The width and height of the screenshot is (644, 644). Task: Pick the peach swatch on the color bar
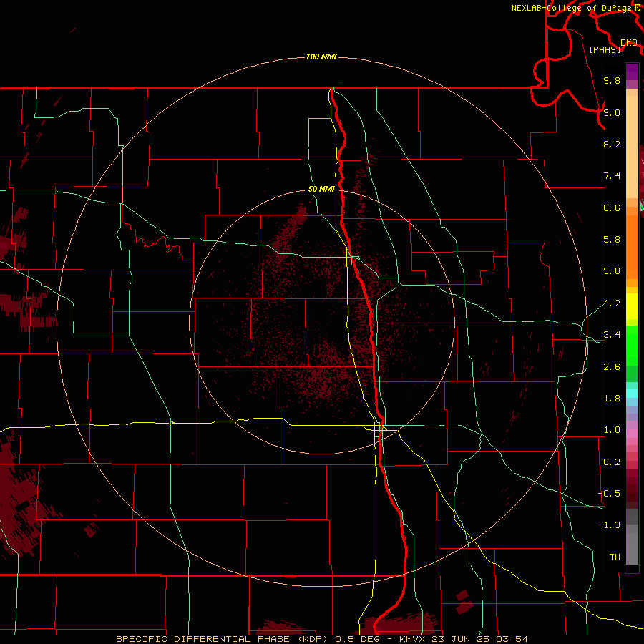632,148
